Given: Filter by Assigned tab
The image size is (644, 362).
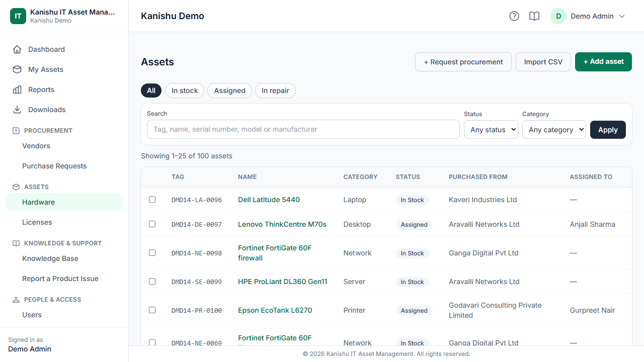Looking at the screenshot, I should tap(230, 90).
